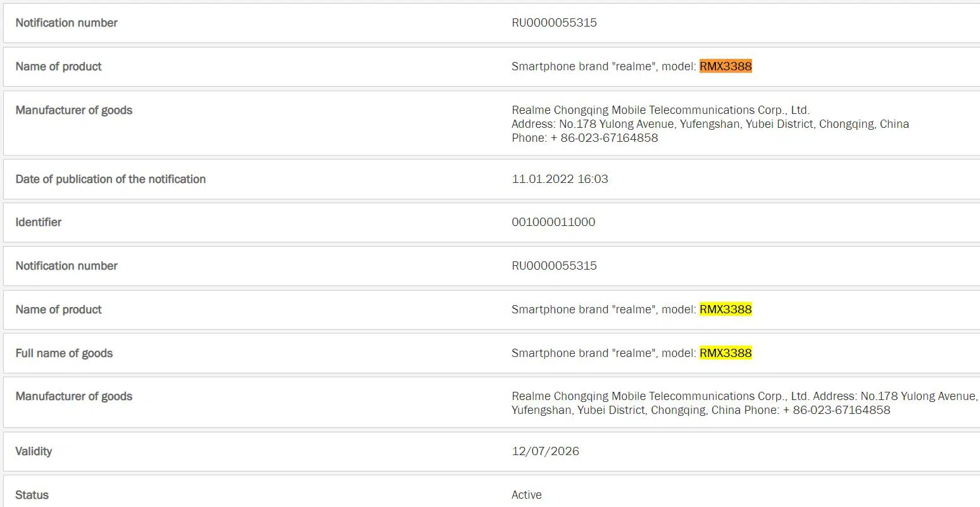Click the line beginning with 'Address: No.178 Yulong'
The width and height of the screenshot is (980, 507).
[710, 124]
